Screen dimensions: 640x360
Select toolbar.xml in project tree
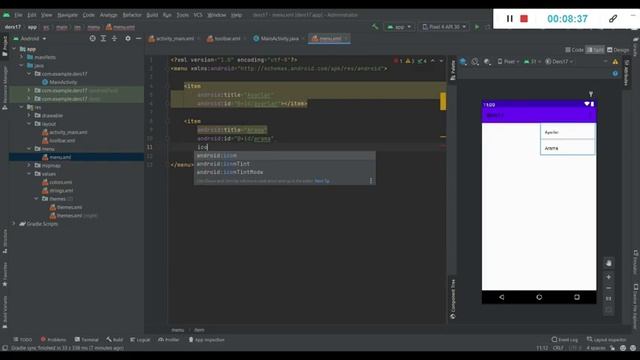(62, 140)
